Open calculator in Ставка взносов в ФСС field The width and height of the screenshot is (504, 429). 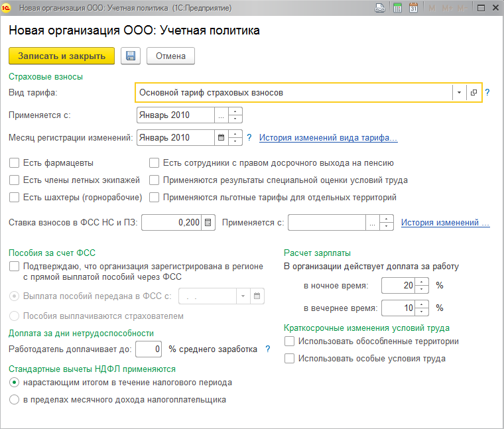point(208,223)
